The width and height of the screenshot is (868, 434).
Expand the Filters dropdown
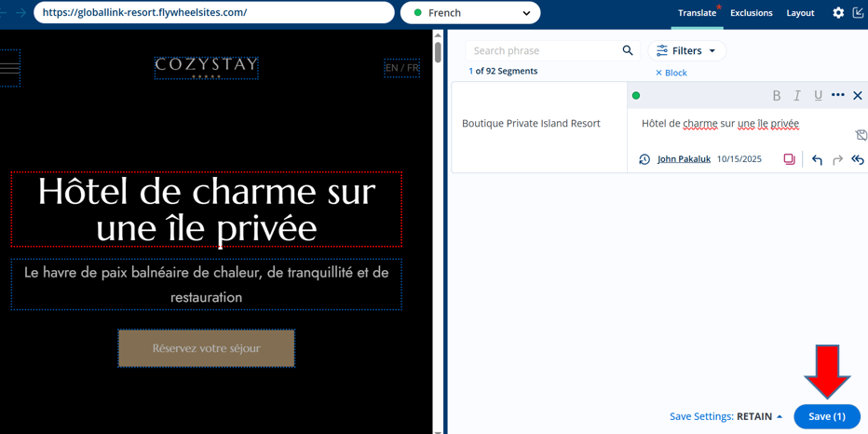tap(686, 51)
